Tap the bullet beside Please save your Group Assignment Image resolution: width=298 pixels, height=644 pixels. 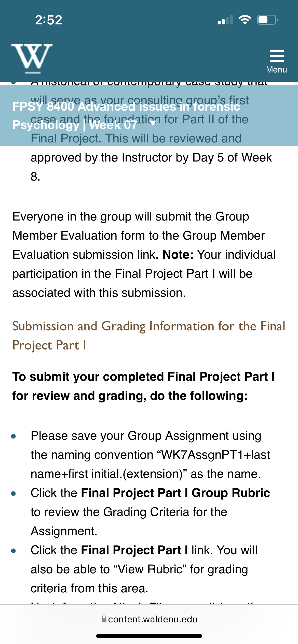click(14, 436)
